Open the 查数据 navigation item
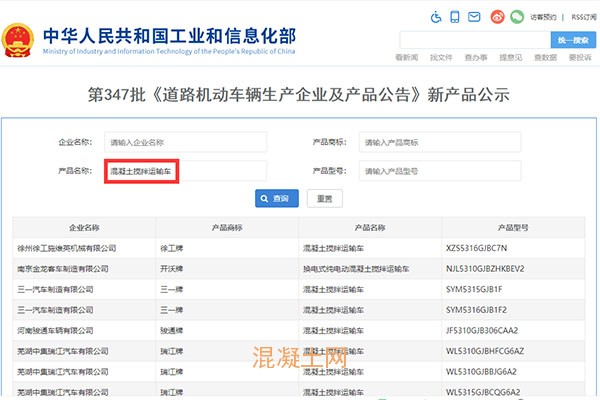600x400 pixels. point(545,58)
